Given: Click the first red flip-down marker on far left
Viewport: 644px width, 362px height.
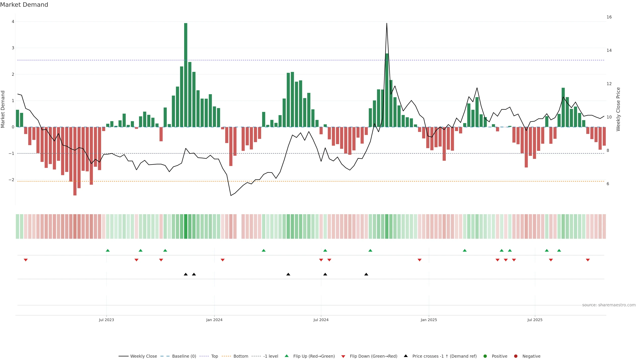Looking at the screenshot, I should coord(25,260).
